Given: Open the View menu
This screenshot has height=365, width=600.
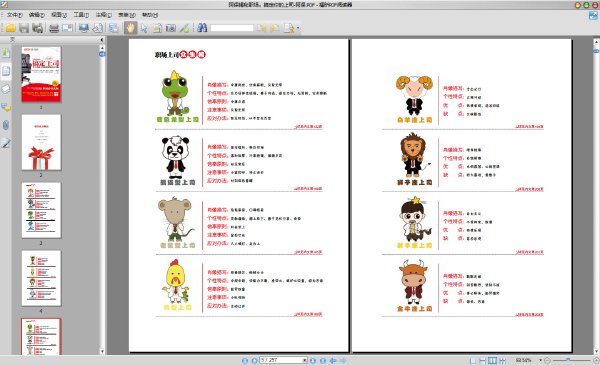Looking at the screenshot, I should tap(59, 15).
